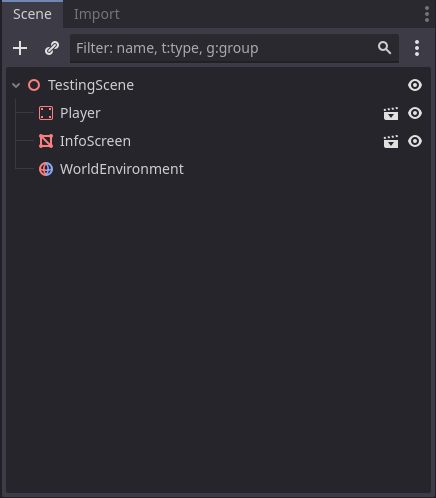Click the Add Child Node plus icon
Screen dimensions: 436x498
20,48
